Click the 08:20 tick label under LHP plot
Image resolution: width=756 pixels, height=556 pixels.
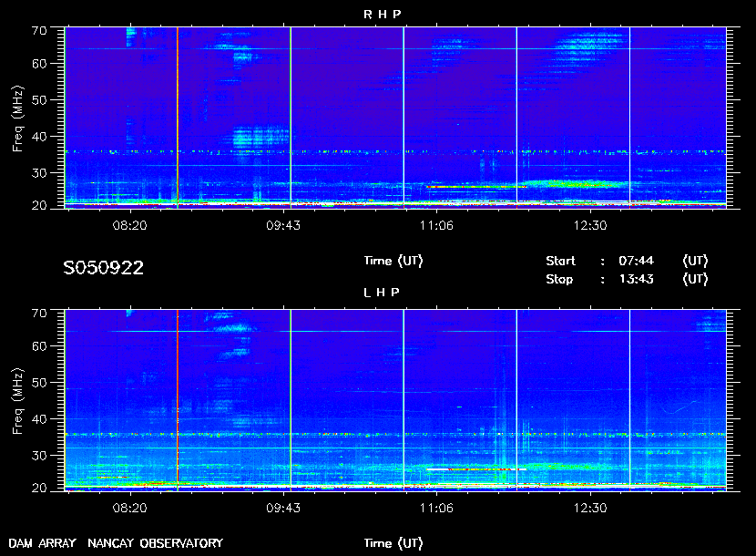[x=129, y=509]
